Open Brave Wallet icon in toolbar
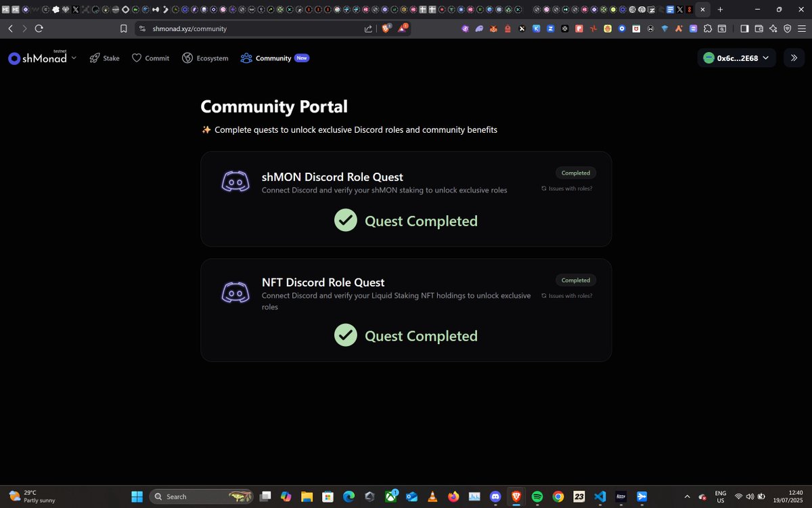The height and width of the screenshot is (508, 812). (759, 28)
